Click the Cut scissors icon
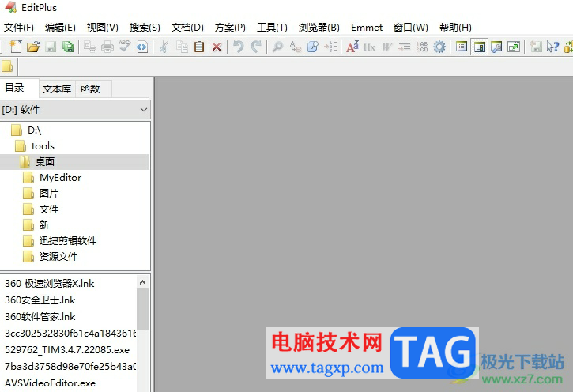 pyautogui.click(x=164, y=47)
